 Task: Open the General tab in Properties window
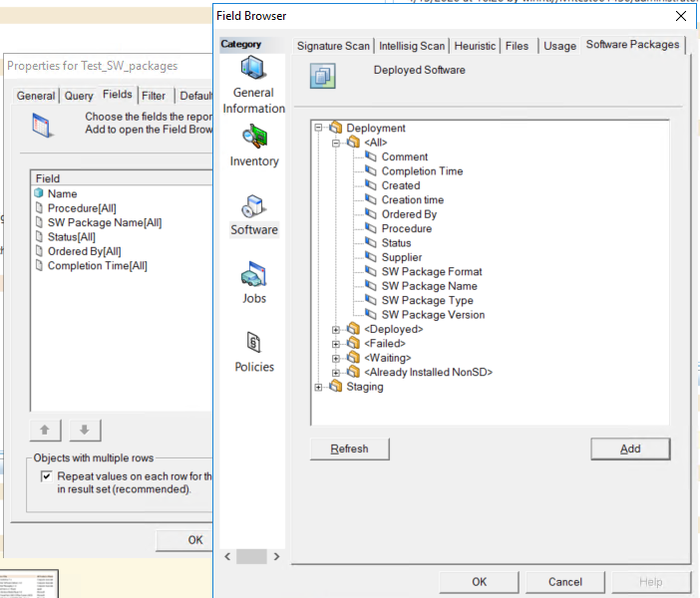click(x=36, y=96)
